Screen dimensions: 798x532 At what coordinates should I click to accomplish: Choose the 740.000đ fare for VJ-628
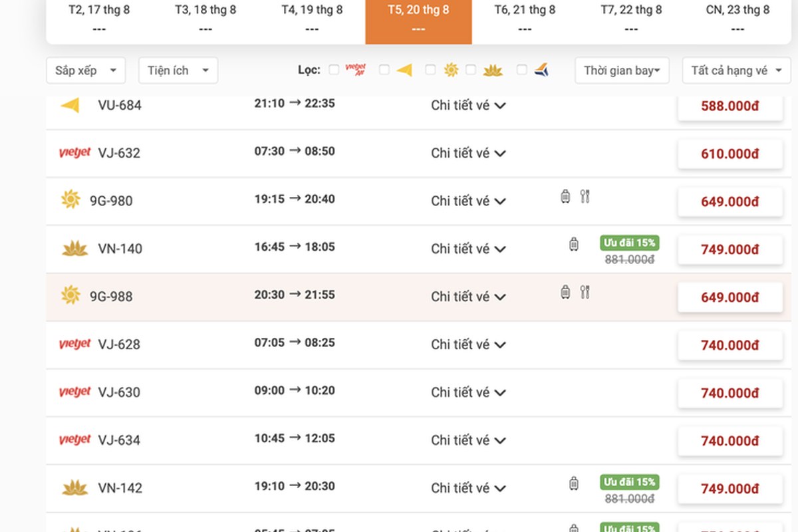[730, 345]
